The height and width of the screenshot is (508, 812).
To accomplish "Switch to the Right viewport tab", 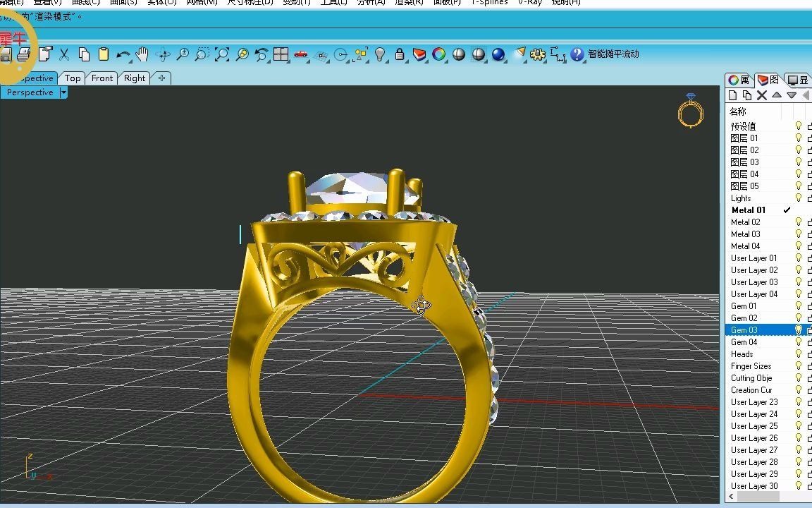I will tap(135, 78).
